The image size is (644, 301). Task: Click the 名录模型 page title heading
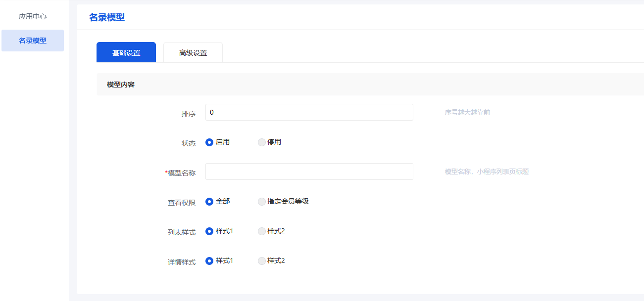(x=107, y=18)
